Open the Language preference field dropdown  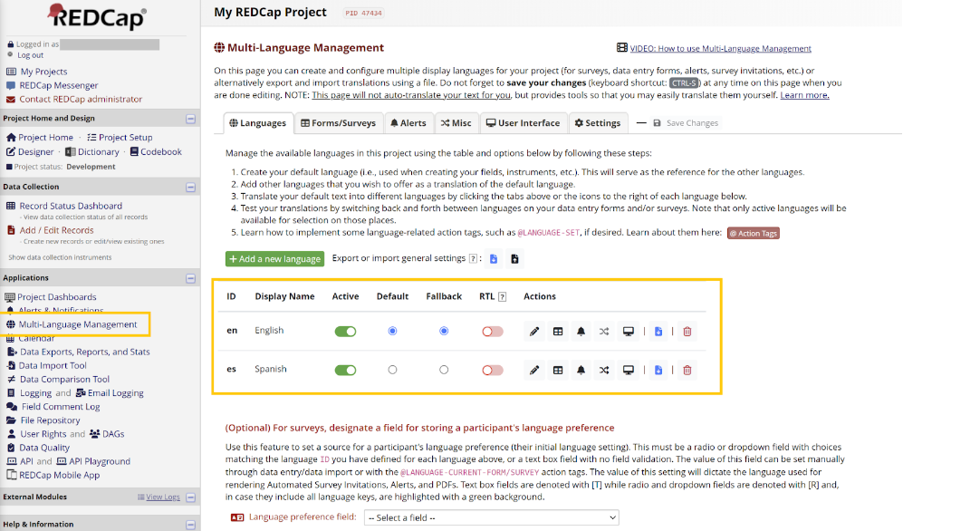coord(491,517)
